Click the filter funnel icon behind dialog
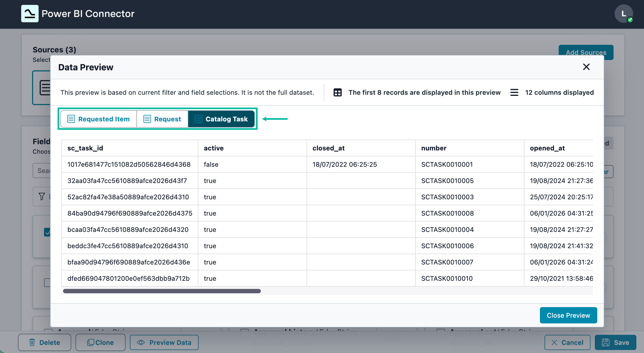This screenshot has width=644, height=353. [42, 196]
